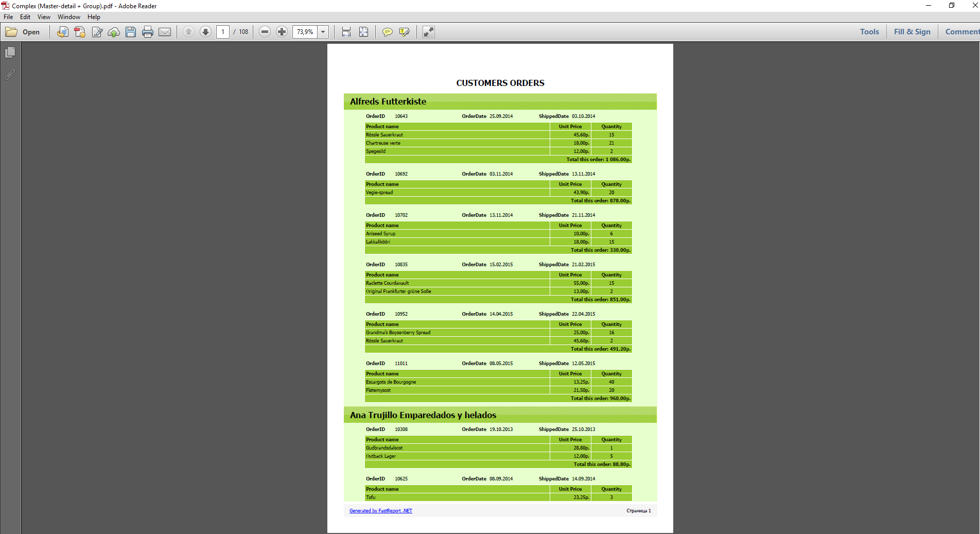The image size is (980, 534).
Task: Click order ID 10835
Action: tap(401, 265)
